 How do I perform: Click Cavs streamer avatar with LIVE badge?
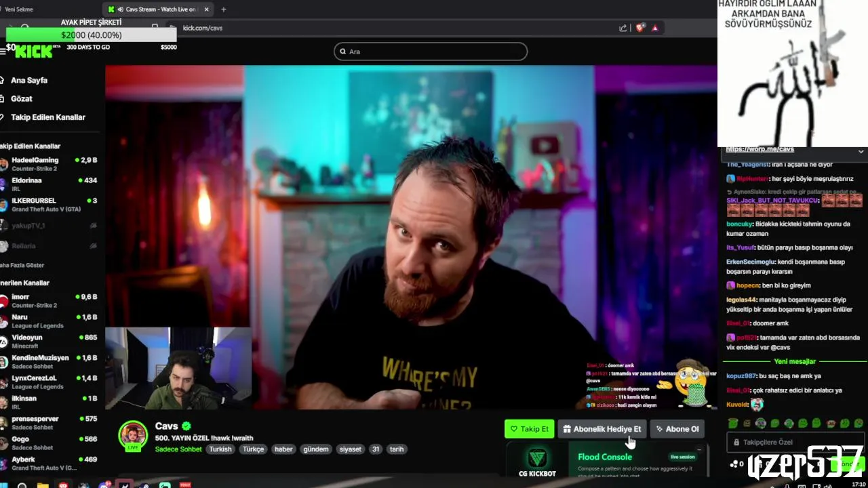click(x=133, y=436)
